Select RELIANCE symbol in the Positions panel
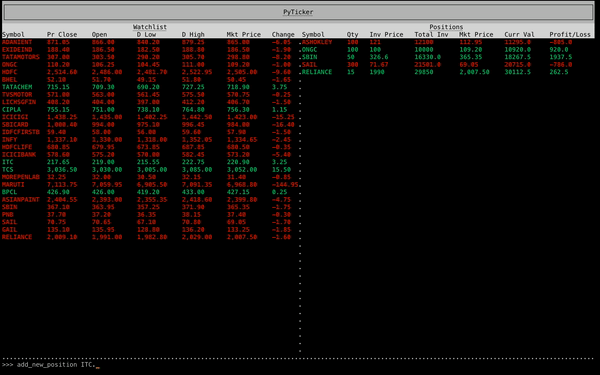The width and height of the screenshot is (600, 375). [x=317, y=72]
